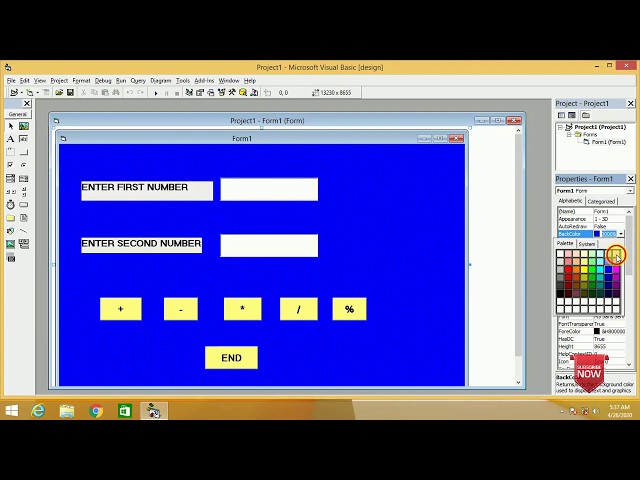Viewport: 640px width, 480px height.
Task: Open the Format menu
Action: pyautogui.click(x=81, y=80)
